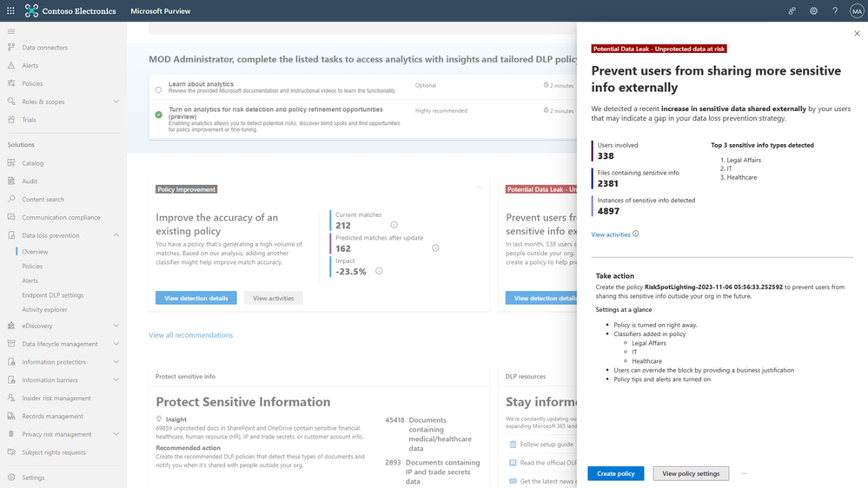This screenshot has height=488, width=868.
Task: Open the settings gear in top bar
Action: coord(814,10)
